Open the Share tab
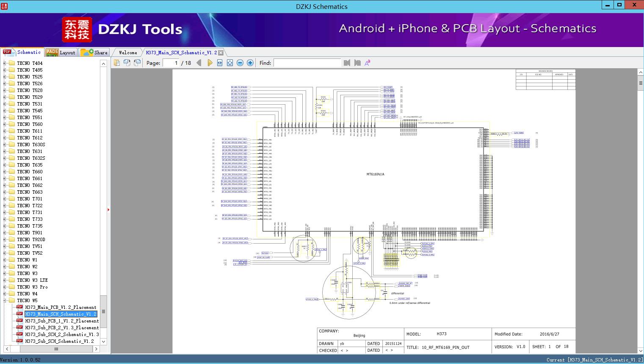644x364 pixels. click(94, 53)
